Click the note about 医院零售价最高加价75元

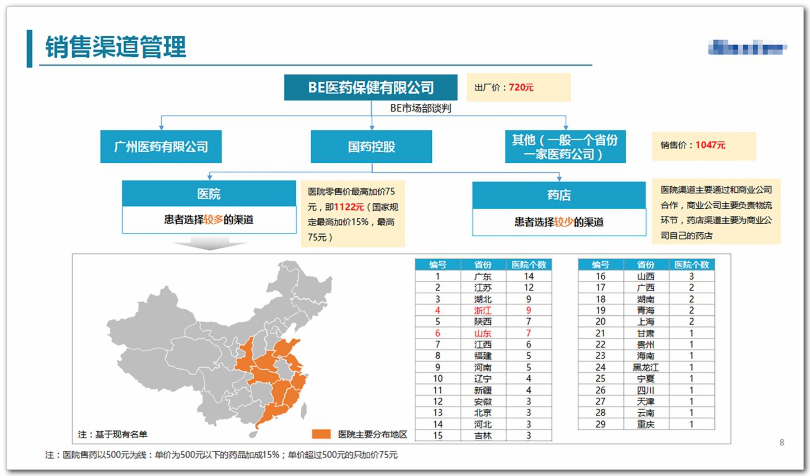[x=353, y=214]
